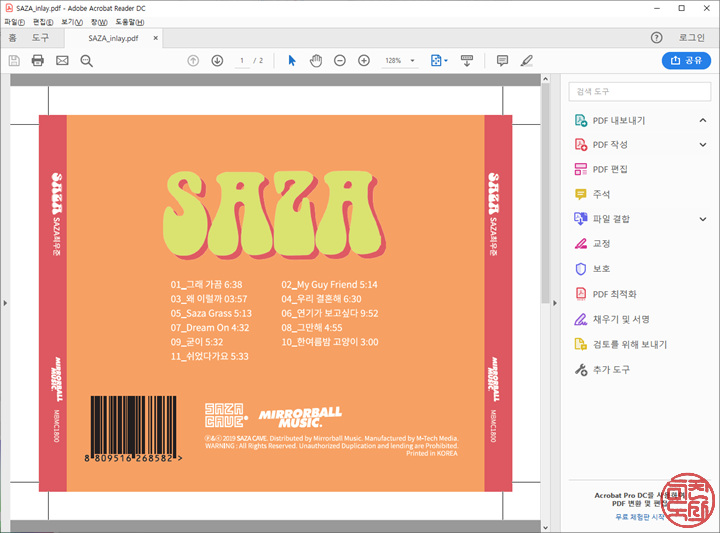Open PDF 작성 create tool
The height and width of the screenshot is (533, 720).
[610, 145]
